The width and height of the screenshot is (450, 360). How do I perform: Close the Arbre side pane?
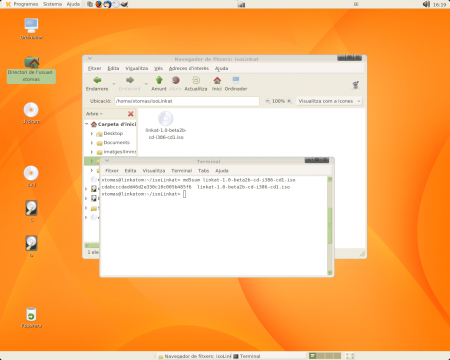point(131,114)
